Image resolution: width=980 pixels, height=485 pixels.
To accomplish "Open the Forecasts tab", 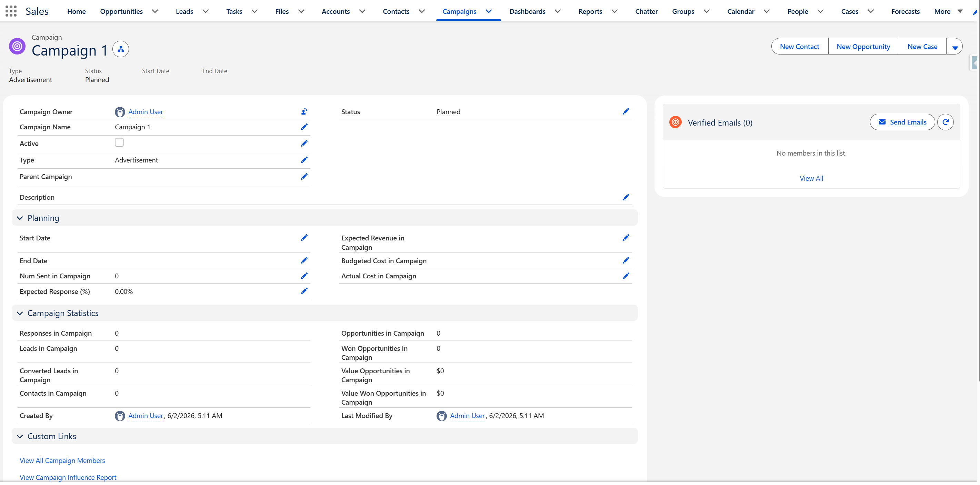I will tap(906, 11).
